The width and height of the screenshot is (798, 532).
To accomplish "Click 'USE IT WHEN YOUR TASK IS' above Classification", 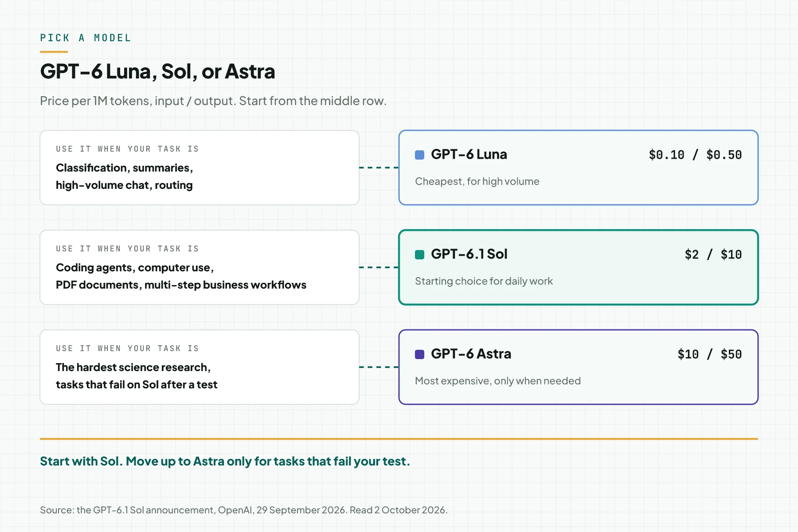I will [127, 149].
